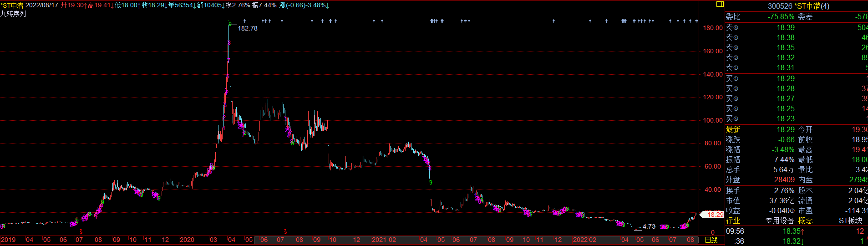Click the 4.73 lowest price label
The height and width of the screenshot is (246, 868).
point(649,226)
